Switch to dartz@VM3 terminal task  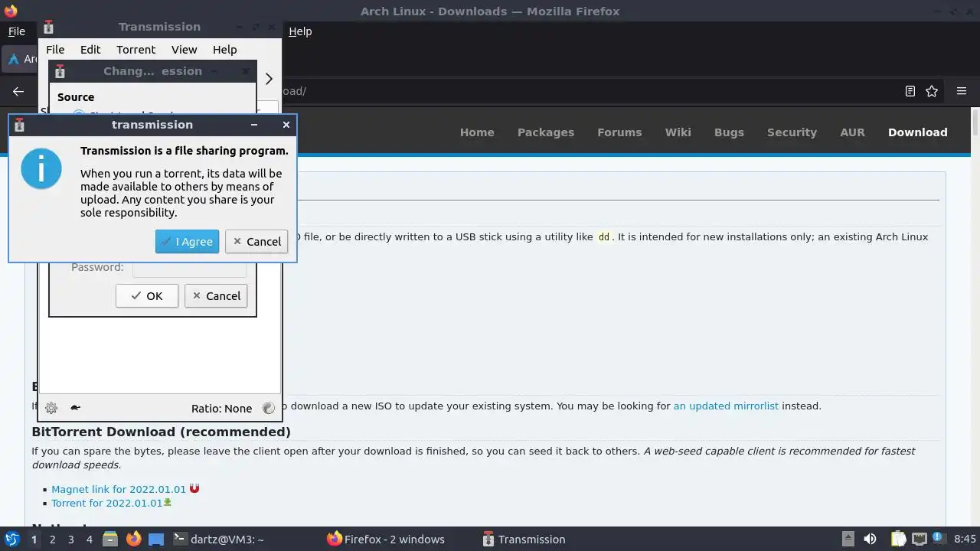[x=218, y=540]
